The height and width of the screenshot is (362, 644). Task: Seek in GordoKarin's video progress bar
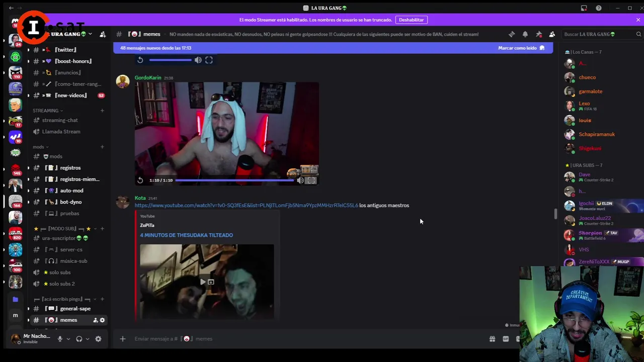point(234,180)
